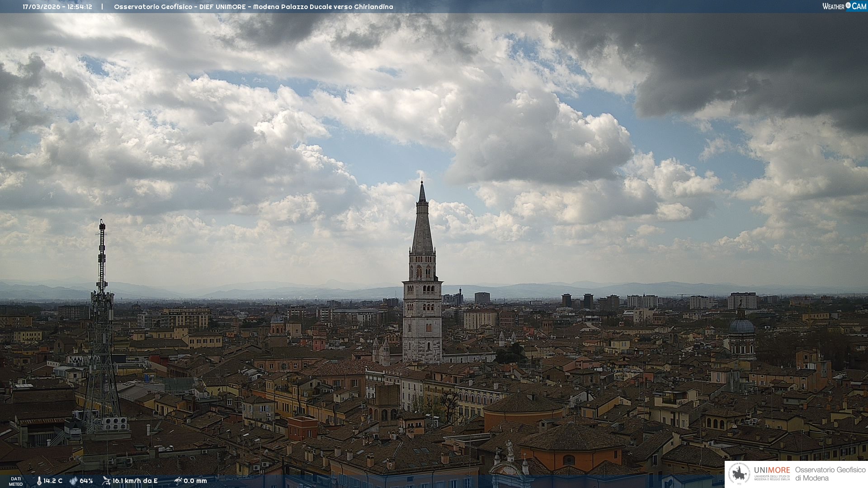The width and height of the screenshot is (868, 488).
Task: Click the blue church dome on the right
Action: pos(742,326)
